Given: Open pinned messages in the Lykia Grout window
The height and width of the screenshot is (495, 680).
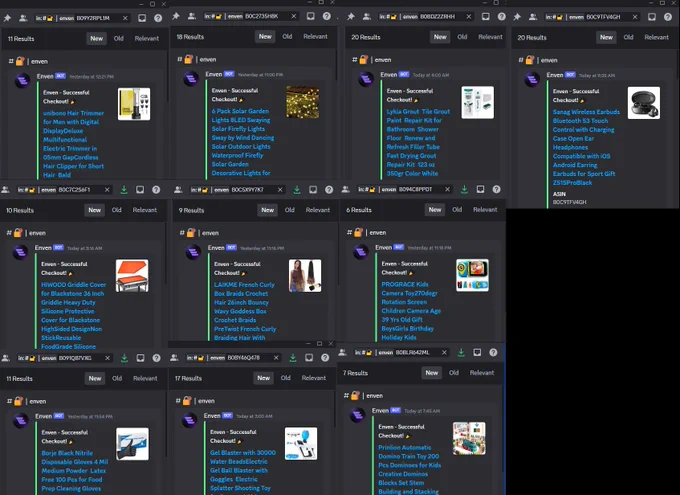Looking at the screenshot, I should point(351,16).
